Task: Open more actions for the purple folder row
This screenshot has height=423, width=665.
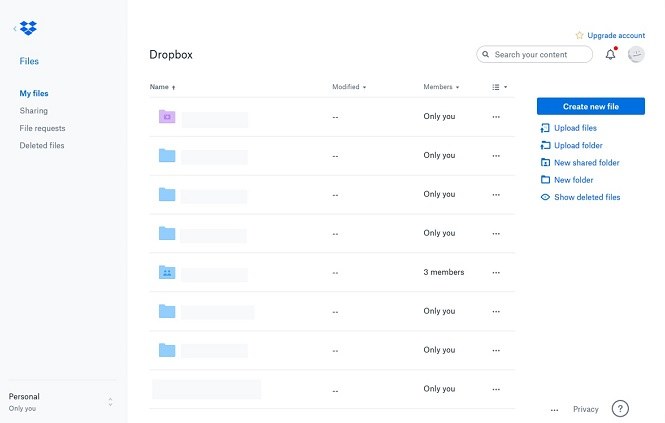Action: click(496, 117)
